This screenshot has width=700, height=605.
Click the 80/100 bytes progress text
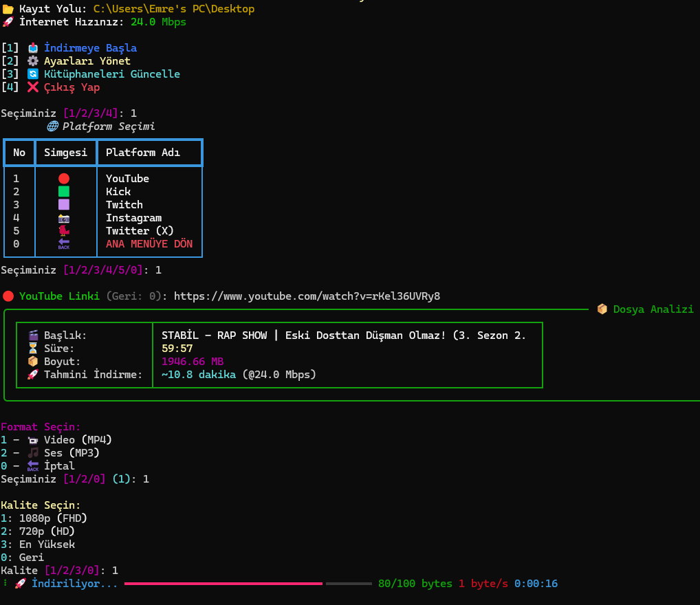[415, 584]
